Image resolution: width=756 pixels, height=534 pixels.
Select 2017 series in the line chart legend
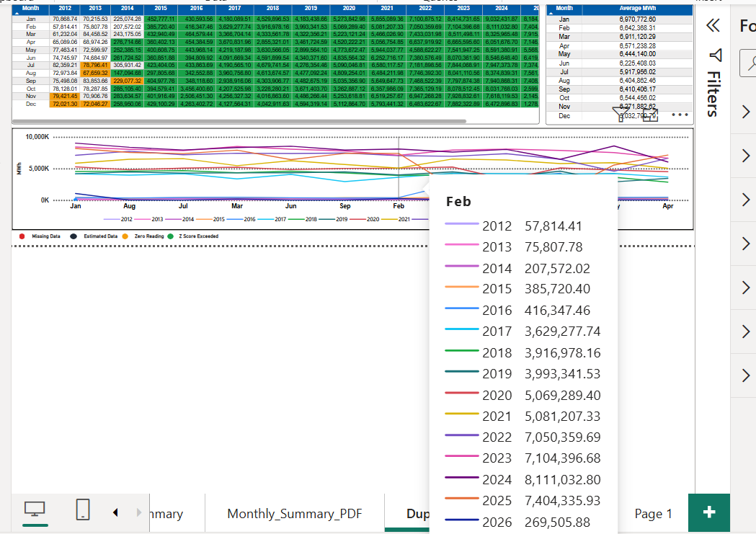click(x=272, y=219)
